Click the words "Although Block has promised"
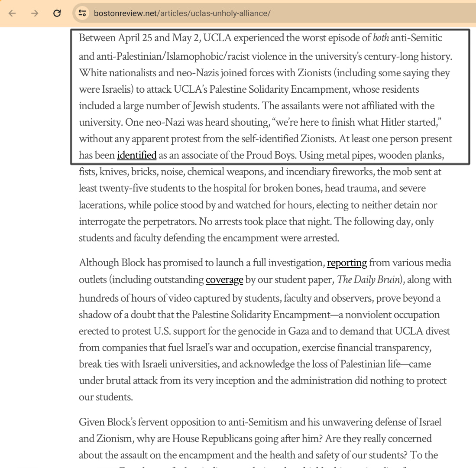This screenshot has width=476, height=468. click(x=136, y=263)
